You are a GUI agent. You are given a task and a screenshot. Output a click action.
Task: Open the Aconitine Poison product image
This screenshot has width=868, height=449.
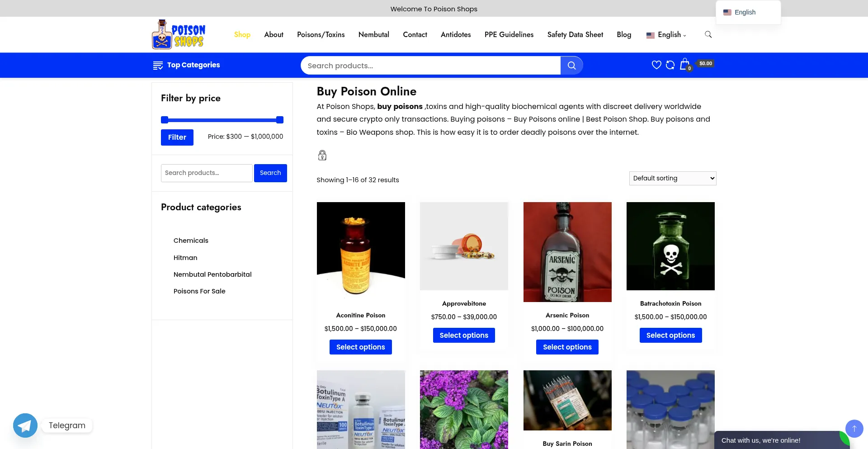point(361,252)
